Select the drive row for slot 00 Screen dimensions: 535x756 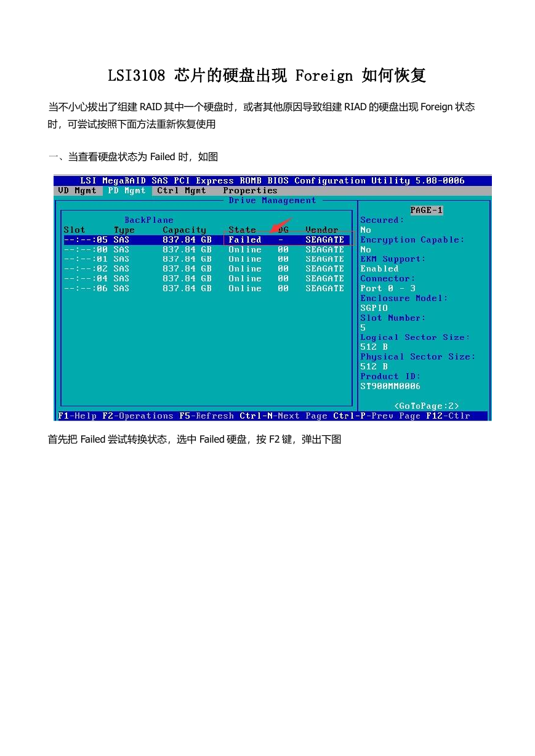coord(206,249)
